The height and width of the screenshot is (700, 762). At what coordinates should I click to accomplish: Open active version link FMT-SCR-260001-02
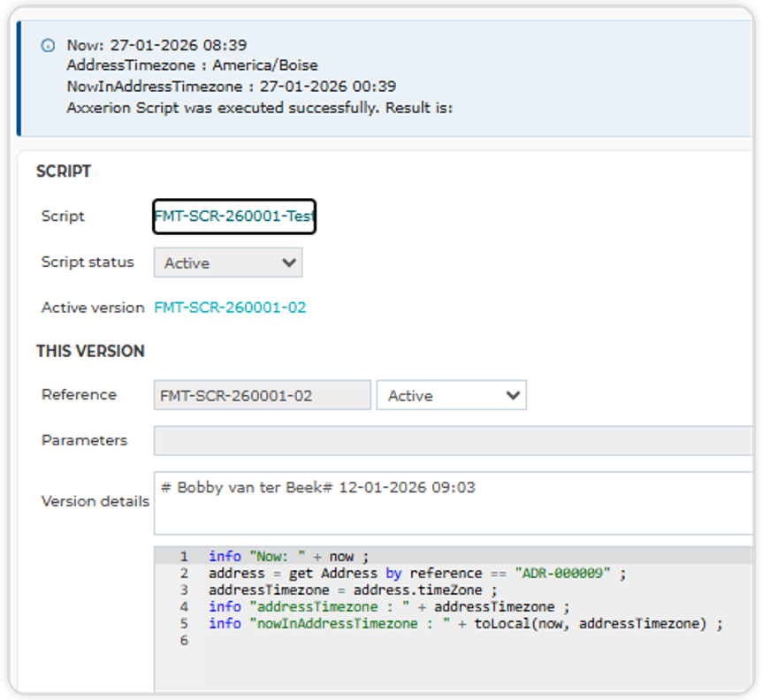click(x=230, y=308)
